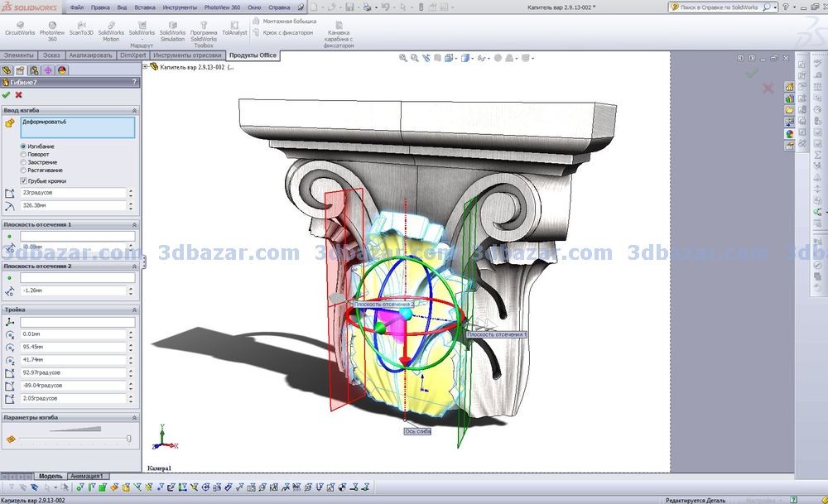828x504 pixels.
Task: Switch to the DisplayManager color-sphere panel icon
Action: (62, 70)
